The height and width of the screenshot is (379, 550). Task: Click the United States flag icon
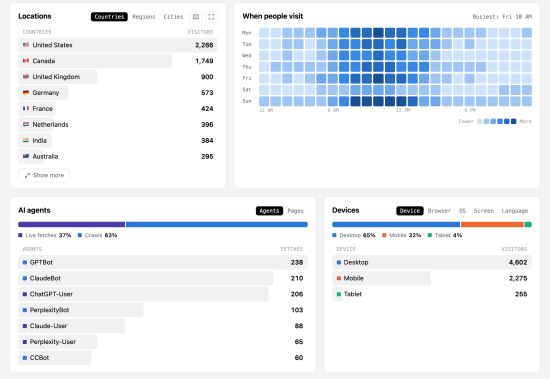click(26, 45)
